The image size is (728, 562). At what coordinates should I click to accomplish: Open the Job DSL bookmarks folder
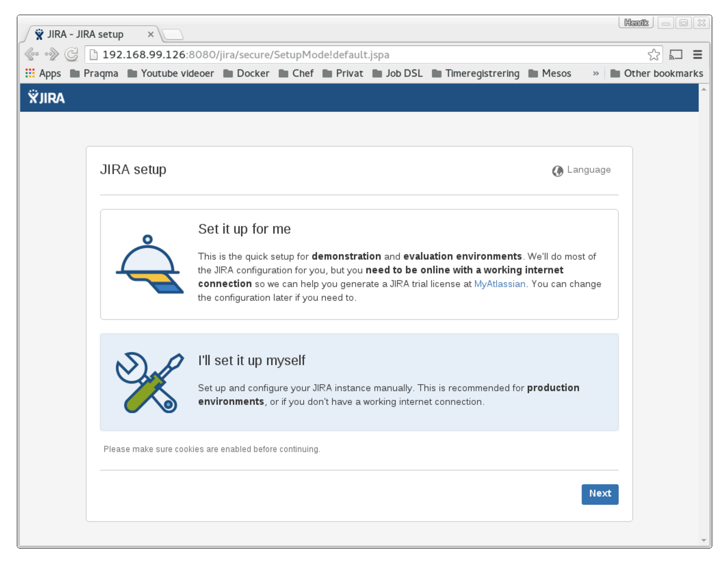pyautogui.click(x=397, y=74)
